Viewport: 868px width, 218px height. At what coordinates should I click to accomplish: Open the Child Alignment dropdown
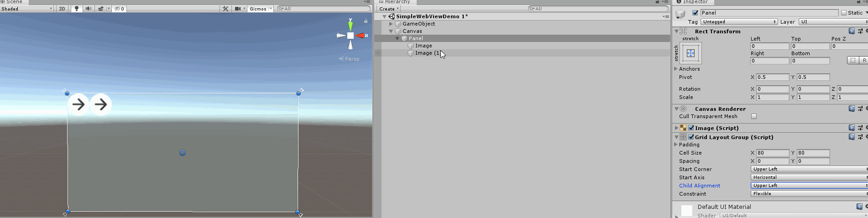pyautogui.click(x=809, y=186)
